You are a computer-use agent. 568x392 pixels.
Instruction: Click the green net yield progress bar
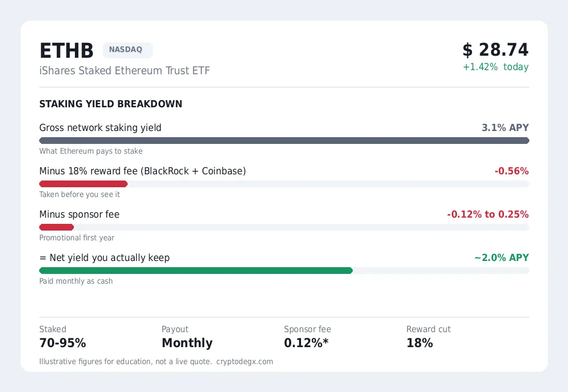pyautogui.click(x=196, y=271)
